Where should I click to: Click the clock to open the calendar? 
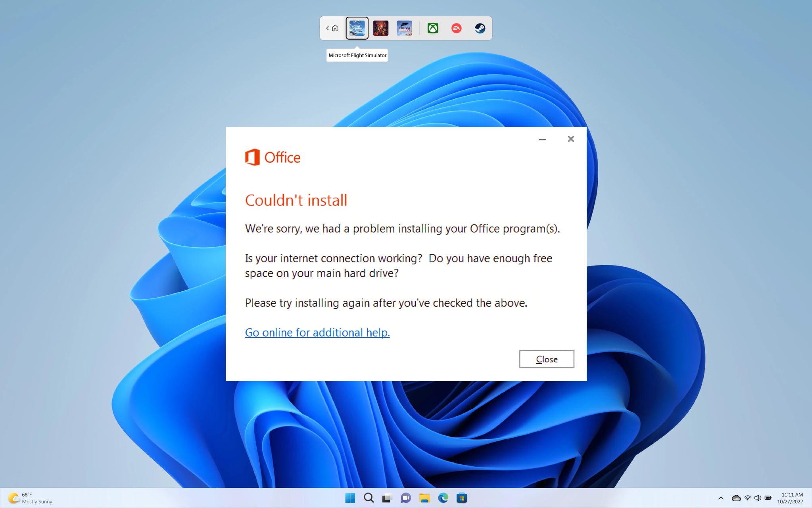tap(790, 497)
